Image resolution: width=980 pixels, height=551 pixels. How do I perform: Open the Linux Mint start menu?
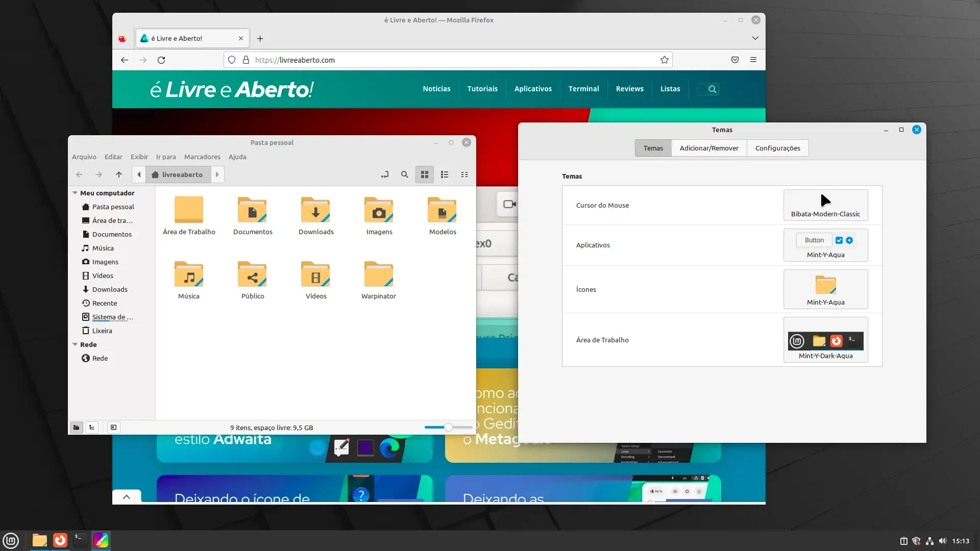(11, 540)
